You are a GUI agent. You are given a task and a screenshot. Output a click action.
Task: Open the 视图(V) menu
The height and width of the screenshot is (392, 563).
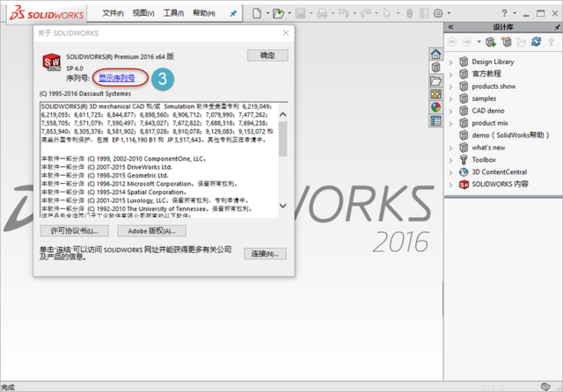pos(143,13)
